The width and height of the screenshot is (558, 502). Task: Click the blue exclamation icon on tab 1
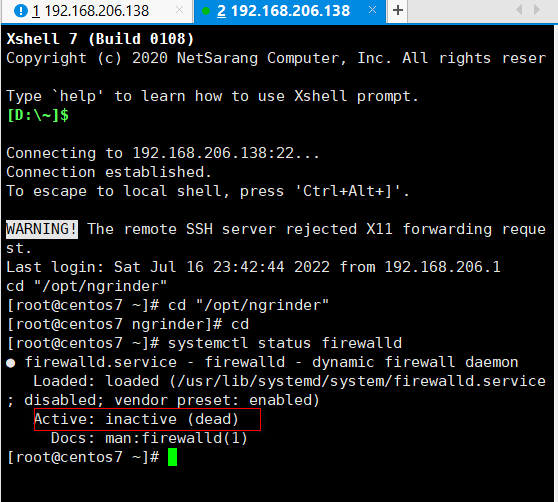click(21, 11)
